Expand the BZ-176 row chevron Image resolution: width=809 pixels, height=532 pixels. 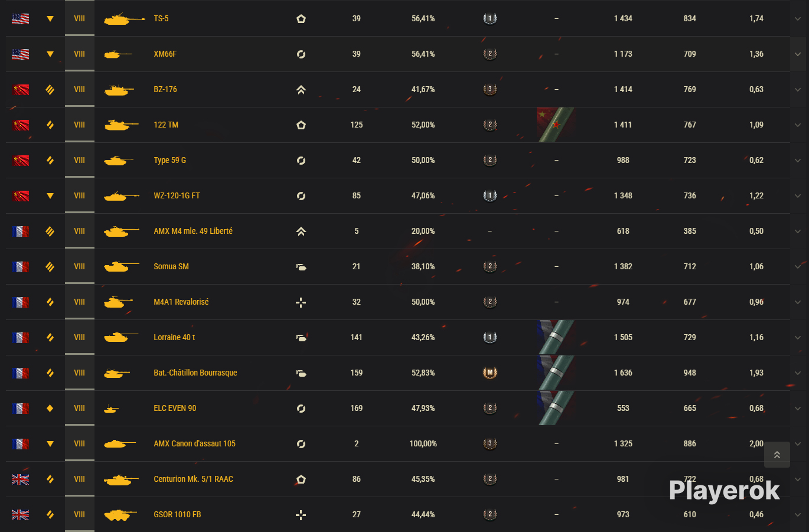pyautogui.click(x=798, y=90)
